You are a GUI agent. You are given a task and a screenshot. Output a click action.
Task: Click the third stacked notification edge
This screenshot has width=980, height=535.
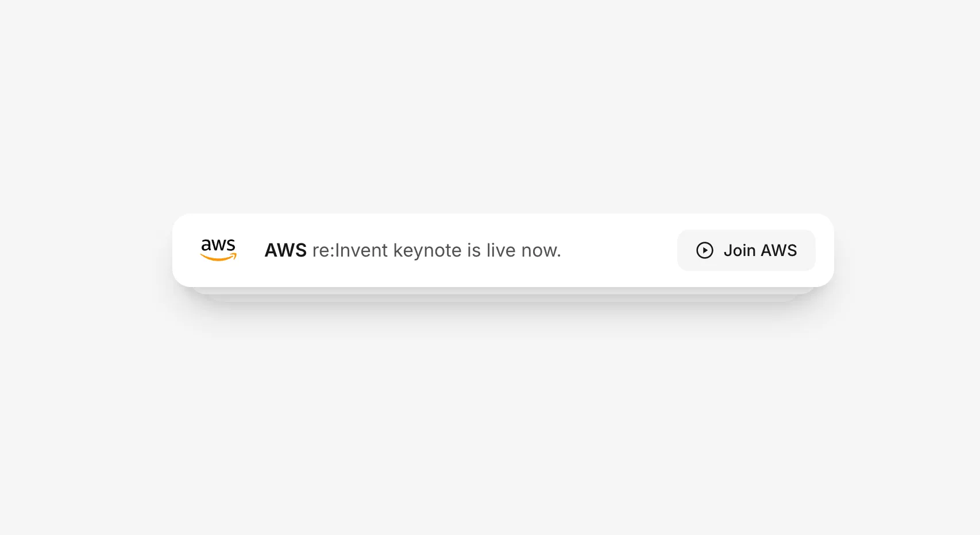503,298
